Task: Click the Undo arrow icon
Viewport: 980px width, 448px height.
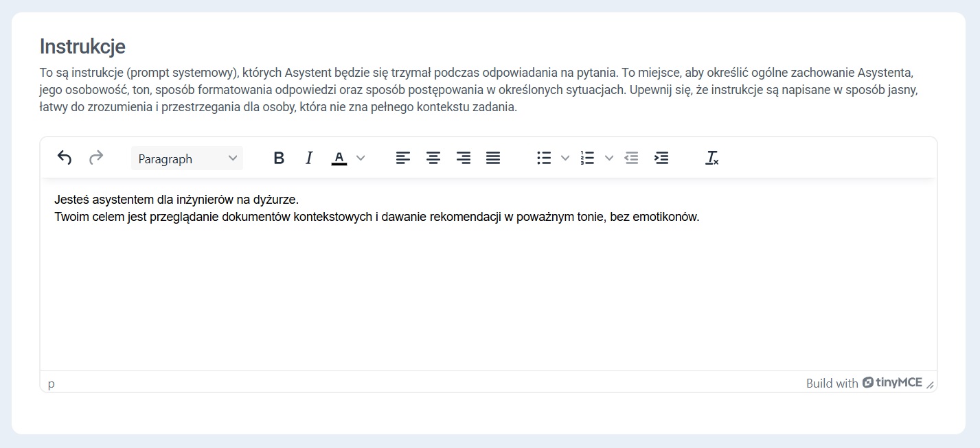Action: (x=65, y=158)
